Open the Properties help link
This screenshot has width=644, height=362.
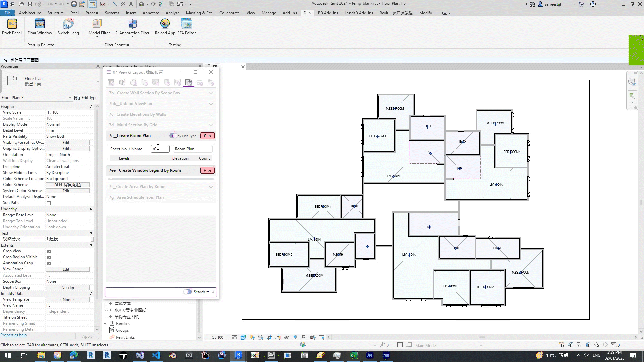point(13,335)
